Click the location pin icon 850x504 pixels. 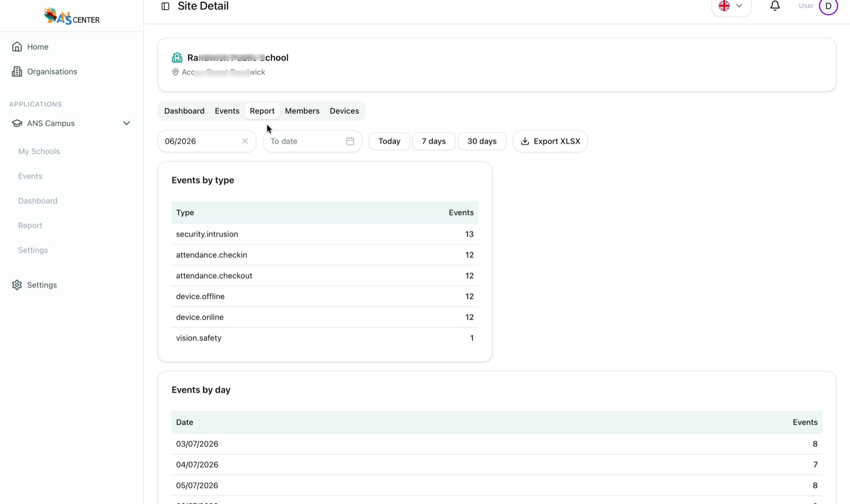coord(175,72)
